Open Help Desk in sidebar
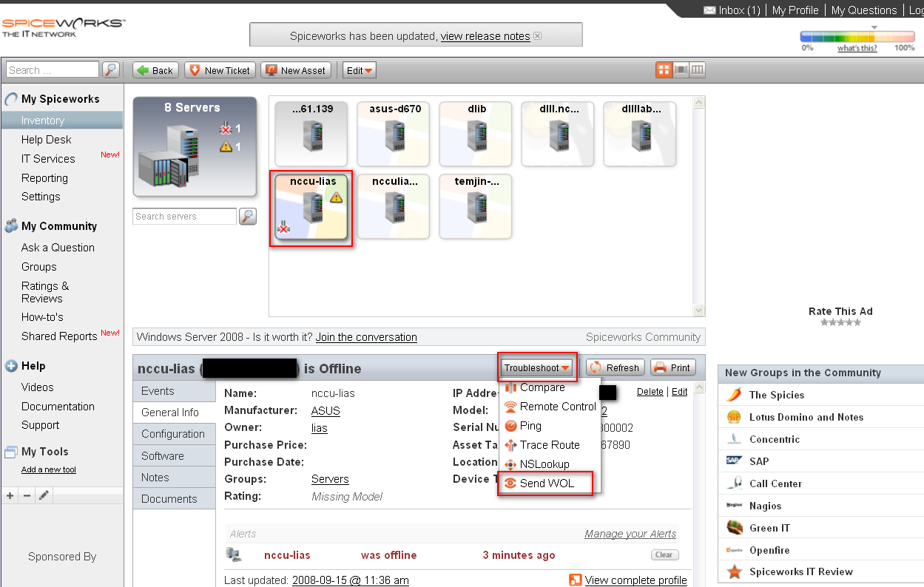The image size is (924, 587). tap(47, 140)
